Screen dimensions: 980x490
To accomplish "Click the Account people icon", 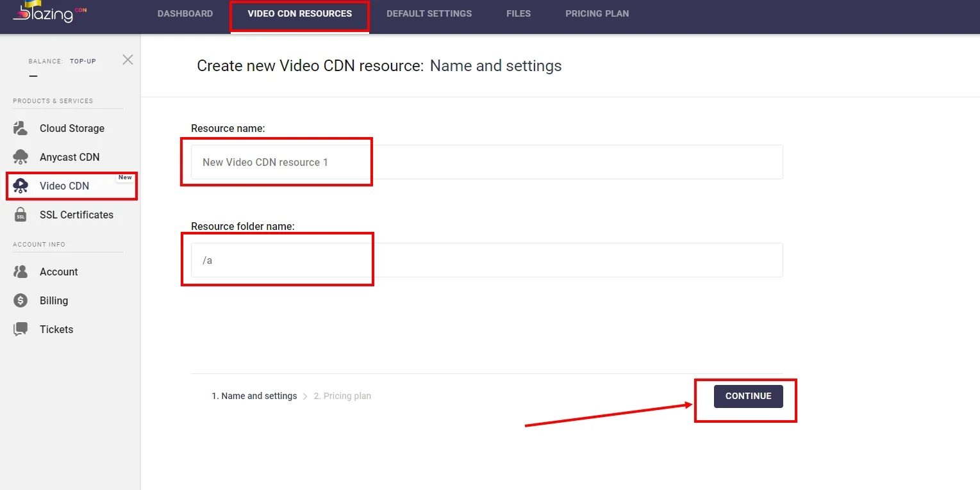I will click(21, 272).
